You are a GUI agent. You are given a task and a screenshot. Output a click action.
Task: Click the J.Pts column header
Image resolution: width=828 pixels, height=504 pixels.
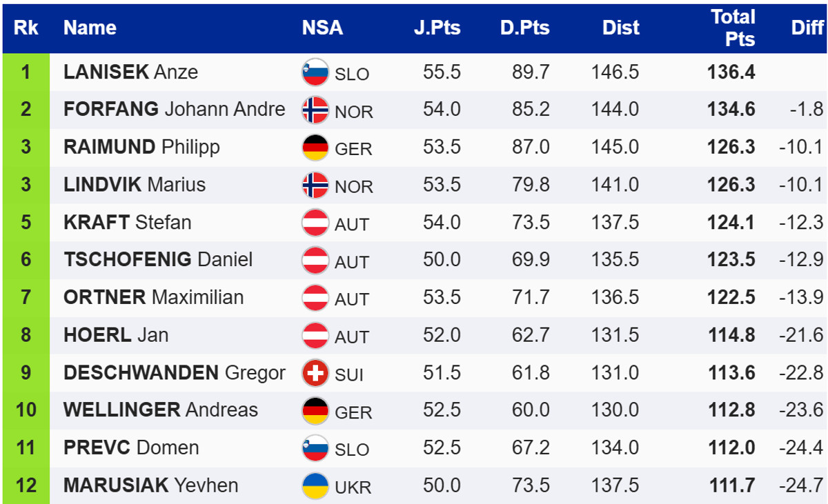[x=437, y=28]
